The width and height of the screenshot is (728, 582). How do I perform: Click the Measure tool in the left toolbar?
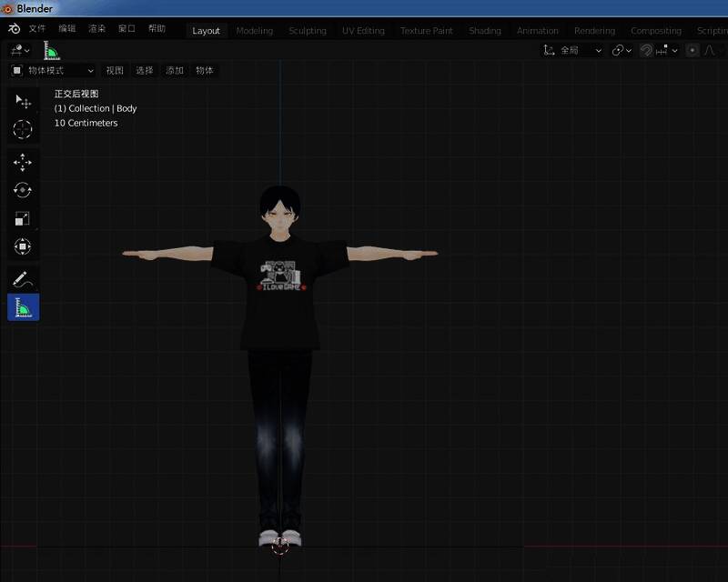(23, 307)
